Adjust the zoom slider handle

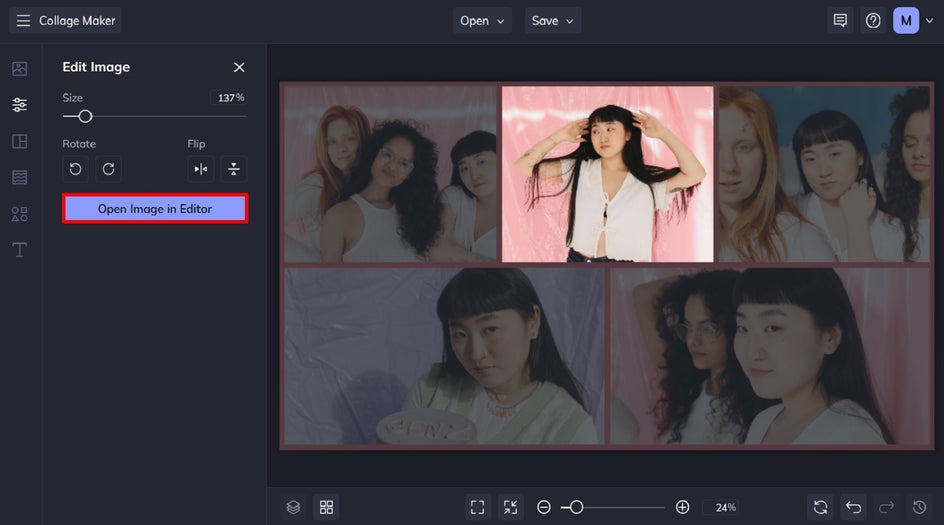point(576,507)
